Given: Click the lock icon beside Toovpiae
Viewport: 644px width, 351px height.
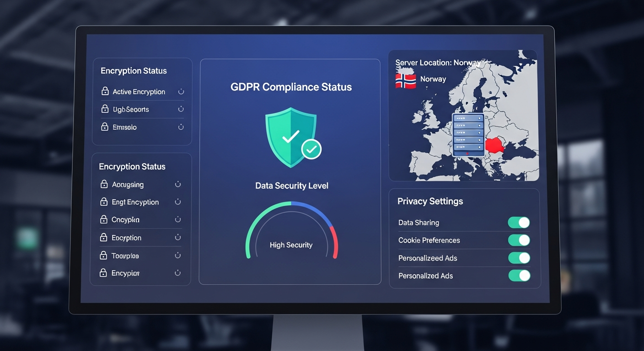Looking at the screenshot, I should [x=104, y=255].
